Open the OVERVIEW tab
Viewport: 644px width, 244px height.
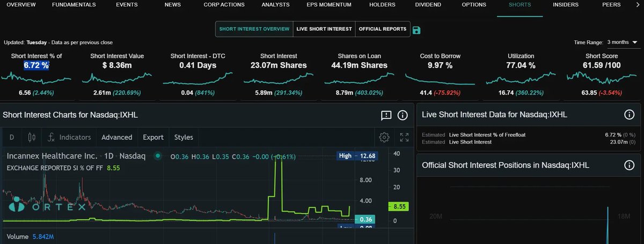coord(21,5)
